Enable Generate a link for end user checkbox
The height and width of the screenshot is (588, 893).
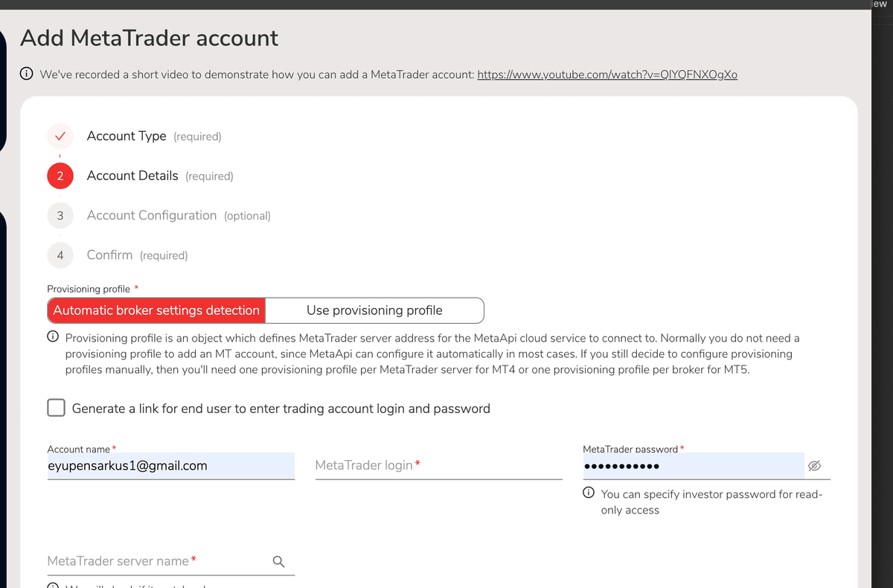point(56,408)
